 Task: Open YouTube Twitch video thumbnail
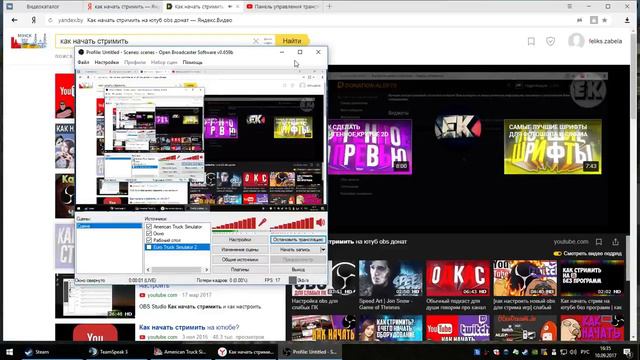(458, 328)
